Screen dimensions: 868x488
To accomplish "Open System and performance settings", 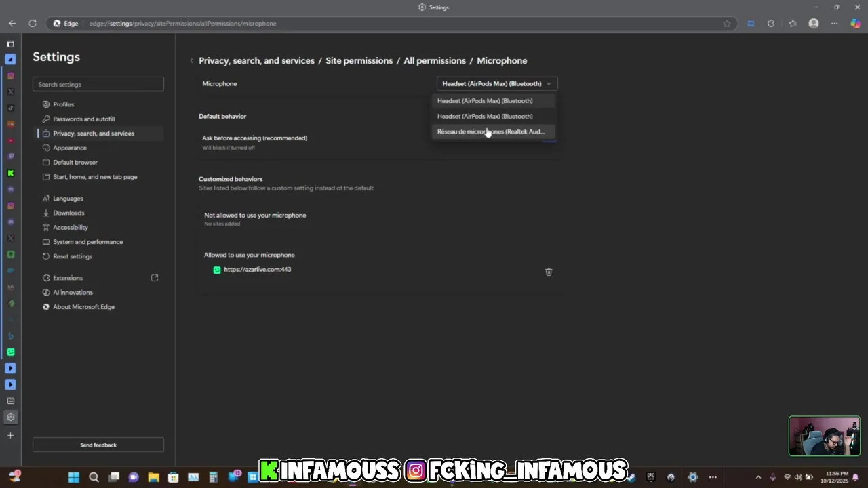I will click(88, 242).
